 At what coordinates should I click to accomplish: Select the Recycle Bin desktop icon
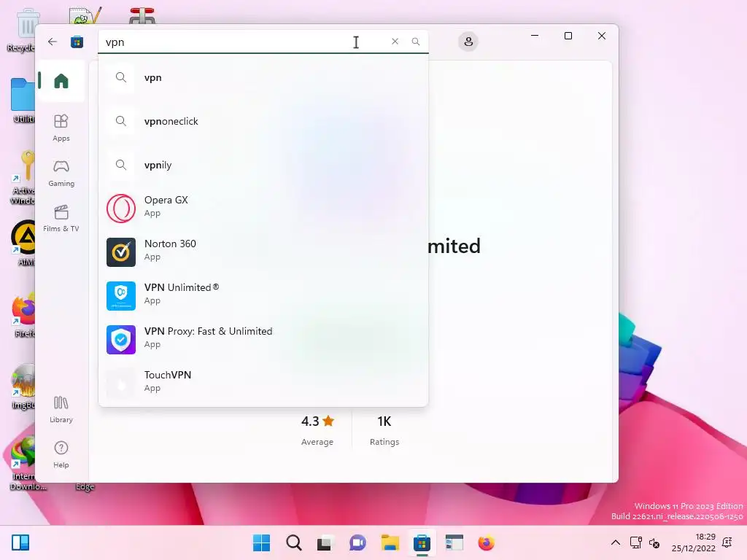click(x=21, y=29)
